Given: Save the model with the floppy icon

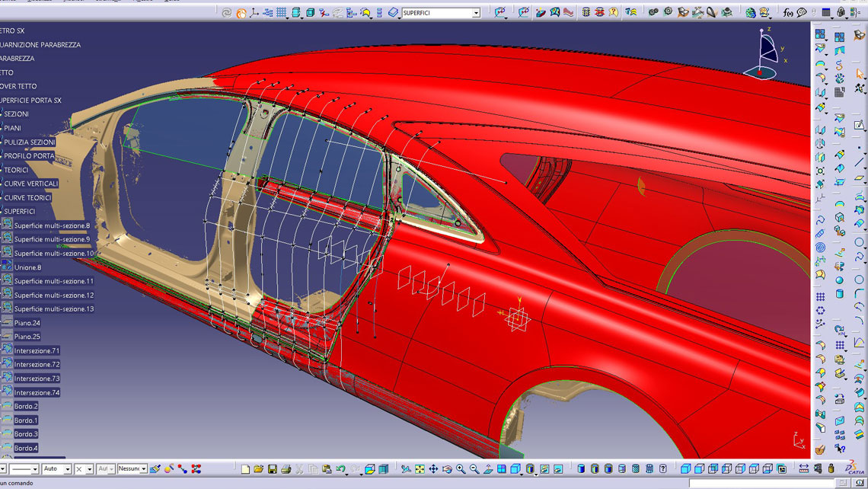Looking at the screenshot, I should [x=273, y=469].
